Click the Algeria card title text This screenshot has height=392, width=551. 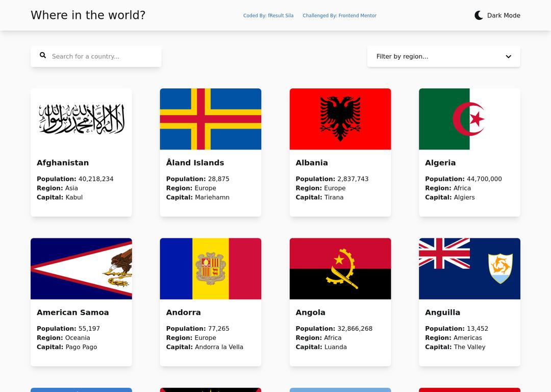(441, 162)
